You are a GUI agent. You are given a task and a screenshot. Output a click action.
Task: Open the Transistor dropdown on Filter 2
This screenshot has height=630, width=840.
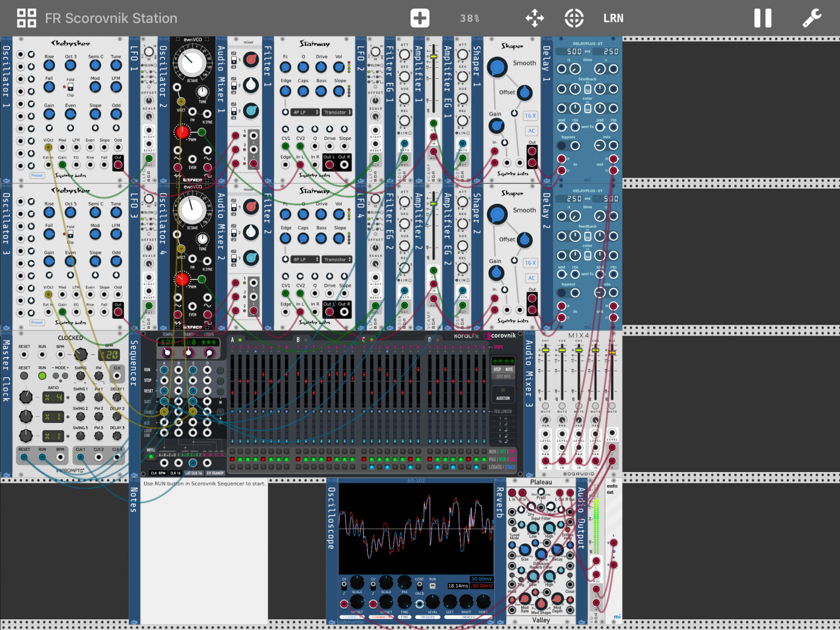(338, 260)
